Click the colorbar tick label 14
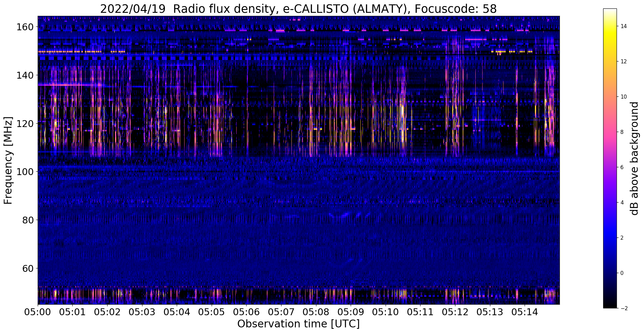This screenshot has height=333, width=644. 624,26
